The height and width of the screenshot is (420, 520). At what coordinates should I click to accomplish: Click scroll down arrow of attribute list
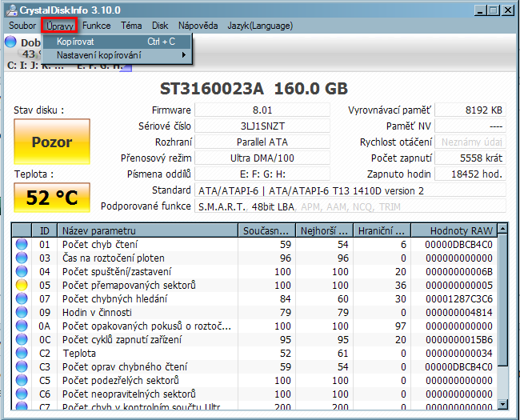(502, 405)
